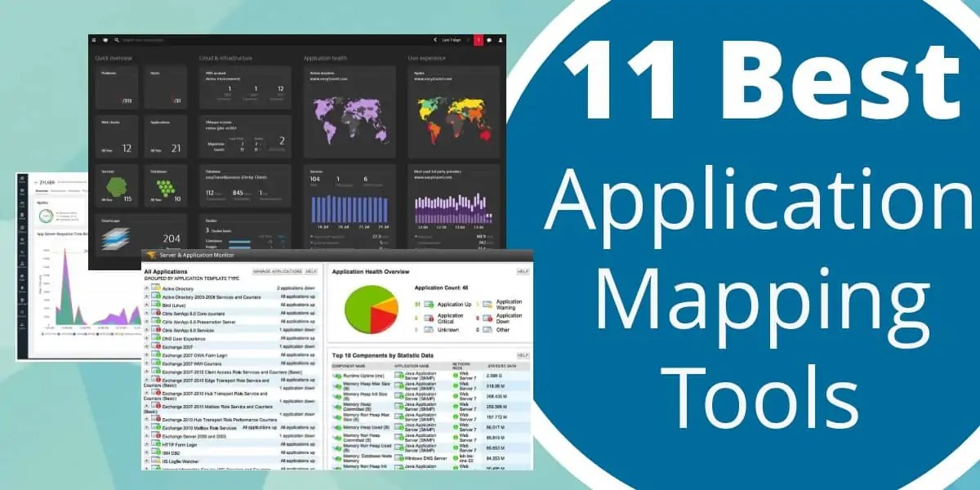Click the MANAGE APPLICATIONS button
The width and height of the screenshot is (980, 490).
point(278,272)
